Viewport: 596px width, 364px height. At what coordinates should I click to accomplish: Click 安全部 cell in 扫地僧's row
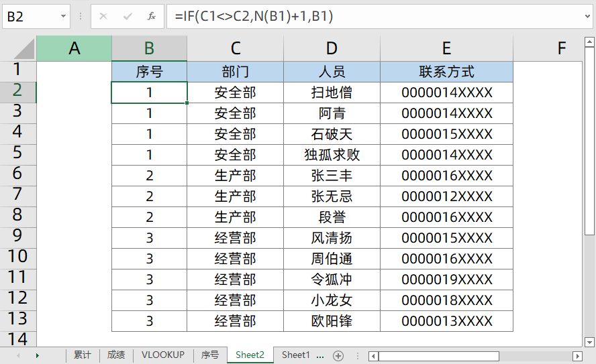coord(236,93)
